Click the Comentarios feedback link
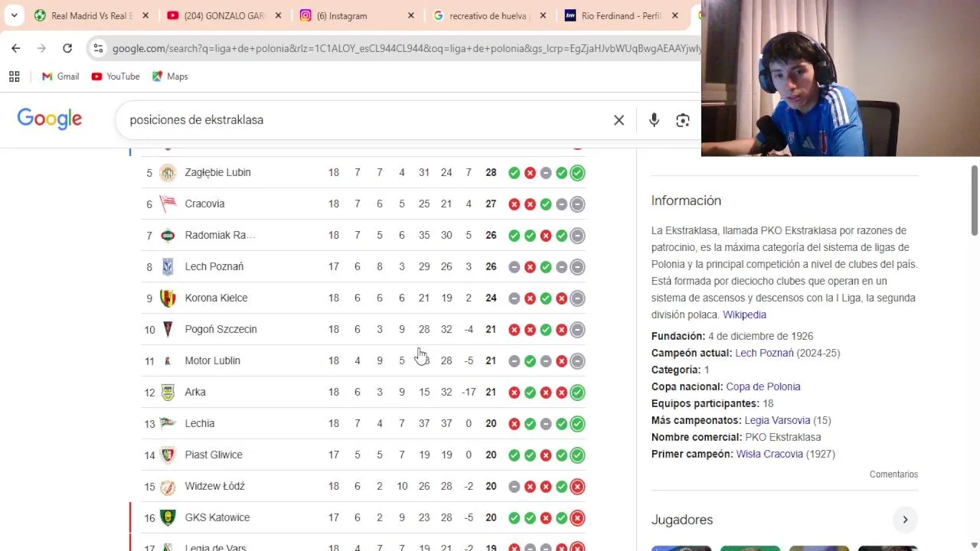Screen dimensions: 980x551 point(893,474)
